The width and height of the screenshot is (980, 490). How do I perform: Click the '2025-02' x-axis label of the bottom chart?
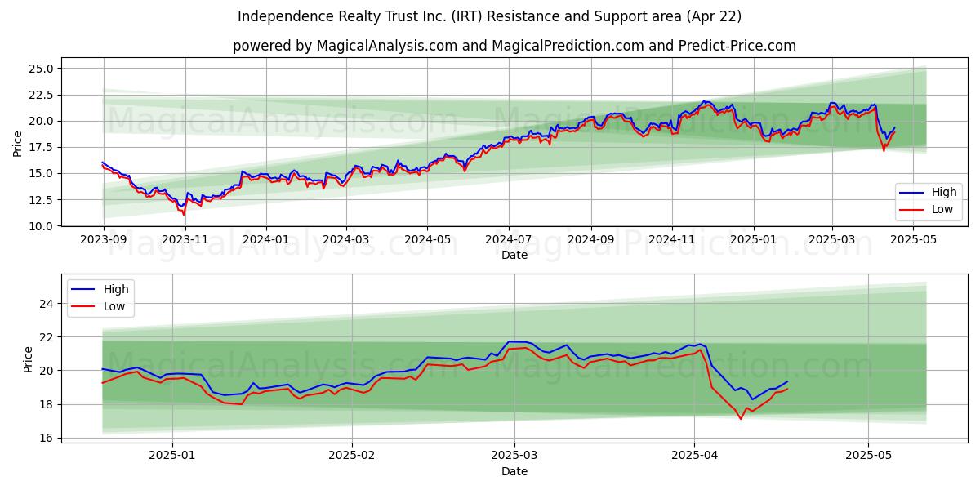352,457
